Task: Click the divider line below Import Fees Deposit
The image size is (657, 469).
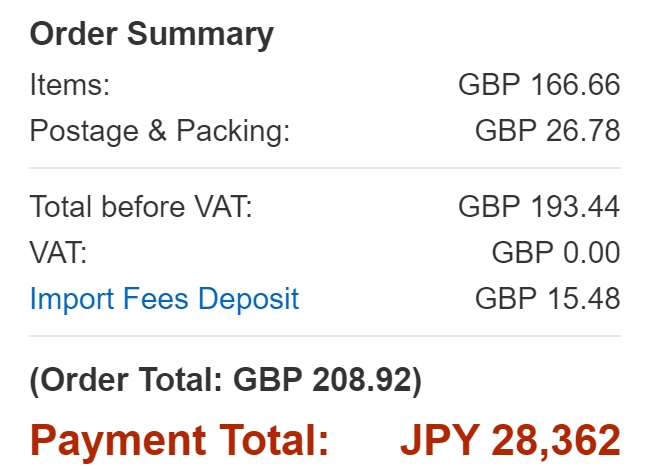Action: click(x=325, y=336)
